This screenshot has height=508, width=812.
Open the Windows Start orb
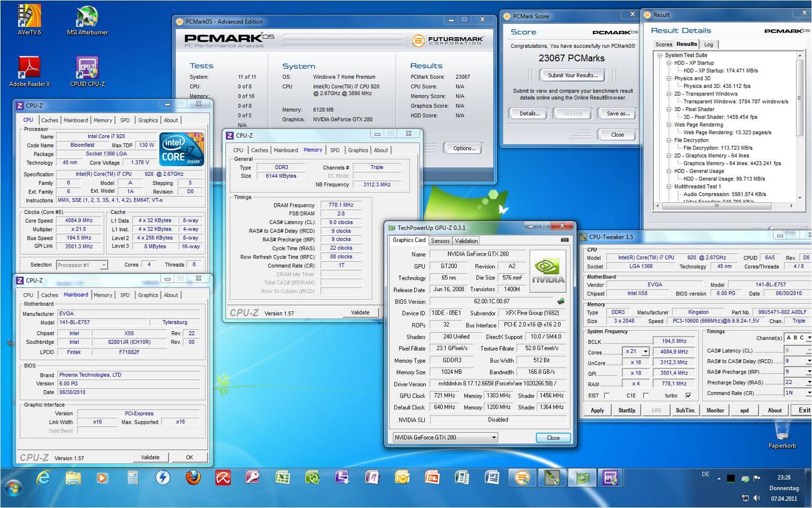tap(14, 489)
